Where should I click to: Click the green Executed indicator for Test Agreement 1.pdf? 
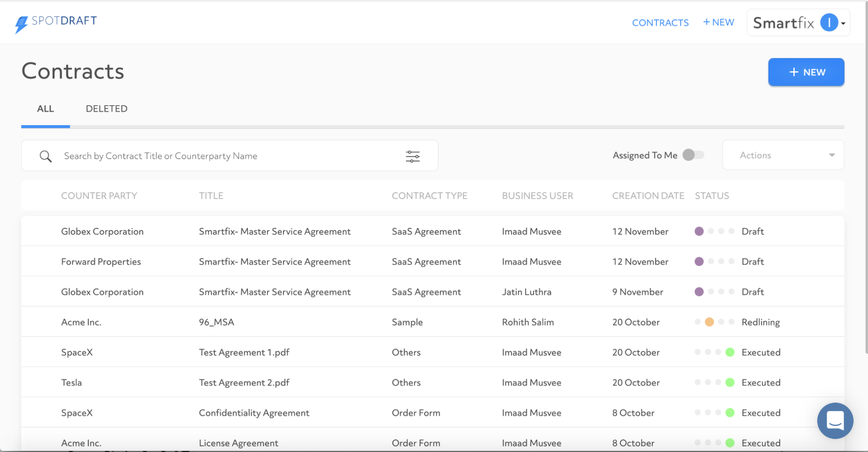(x=731, y=352)
